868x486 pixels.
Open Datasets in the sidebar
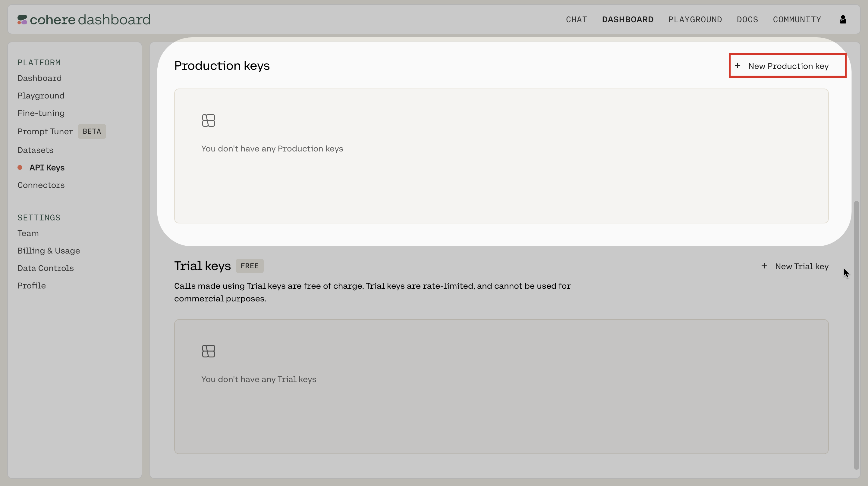[35, 150]
